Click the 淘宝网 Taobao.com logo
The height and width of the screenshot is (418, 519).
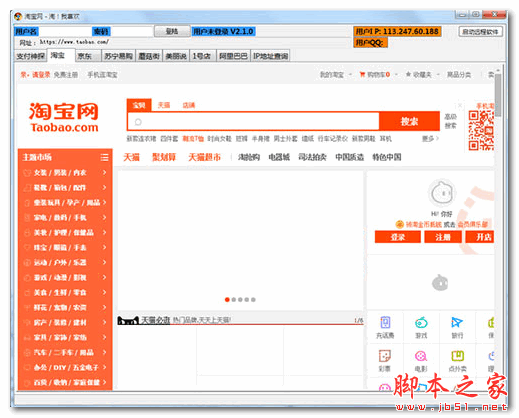pyautogui.click(x=64, y=117)
